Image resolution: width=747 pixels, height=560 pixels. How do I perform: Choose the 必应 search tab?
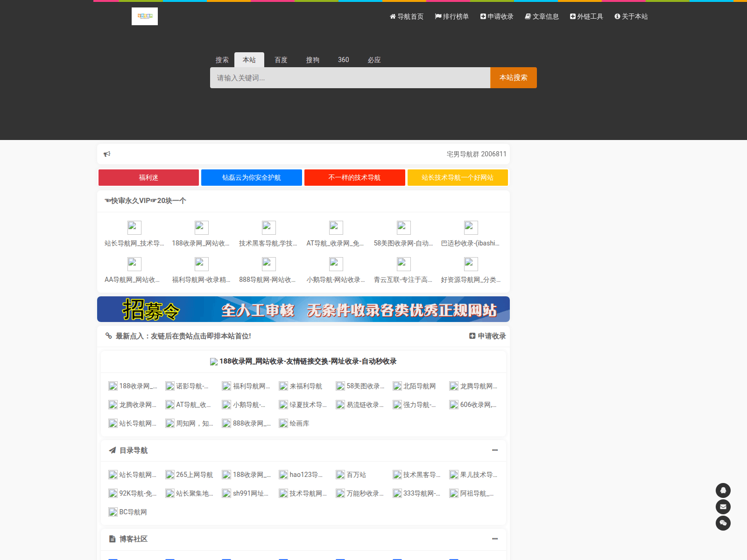pyautogui.click(x=374, y=60)
